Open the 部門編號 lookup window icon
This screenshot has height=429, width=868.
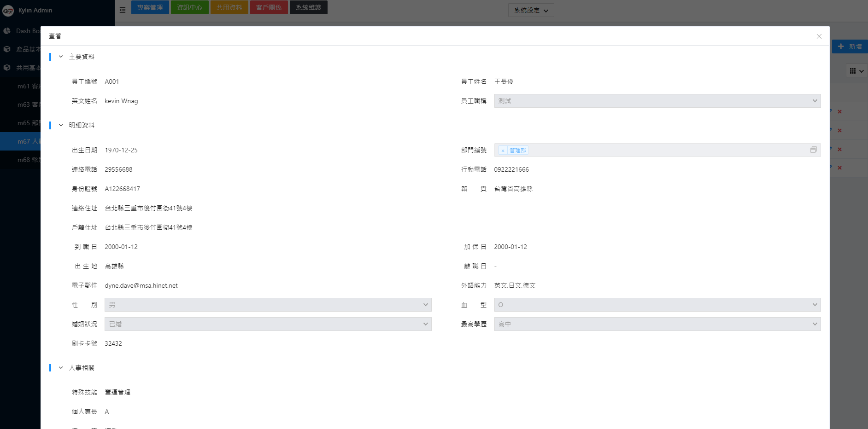pyautogui.click(x=813, y=150)
